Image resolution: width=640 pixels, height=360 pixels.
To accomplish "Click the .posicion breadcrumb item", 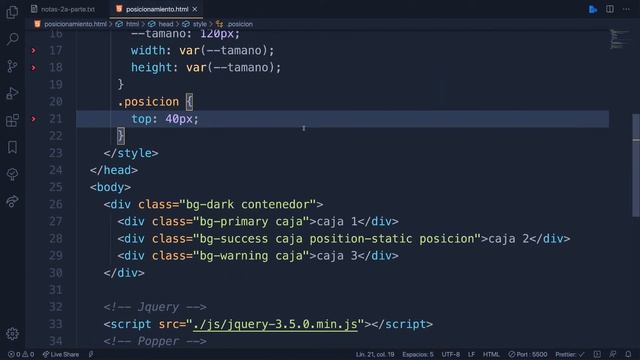I will pyautogui.click(x=240, y=24).
